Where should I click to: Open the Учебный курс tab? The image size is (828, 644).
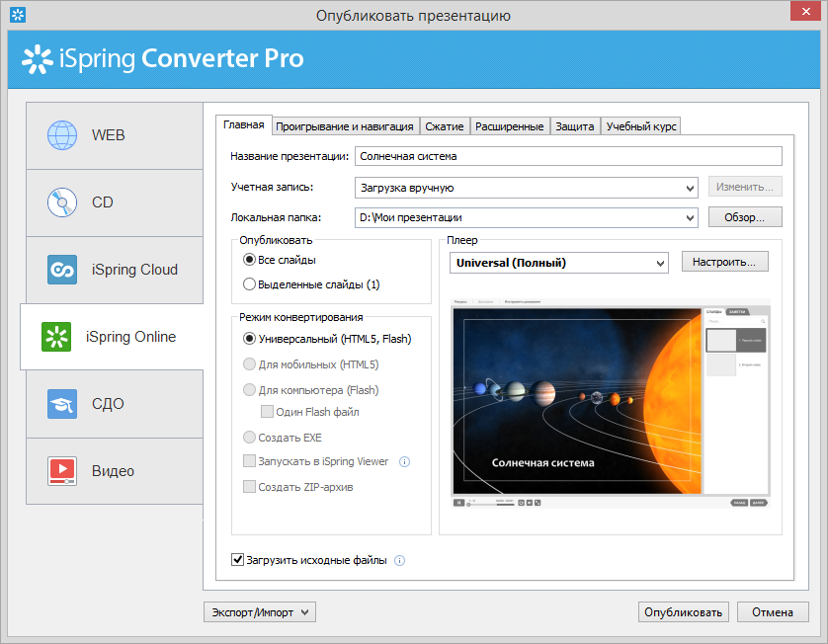641,126
